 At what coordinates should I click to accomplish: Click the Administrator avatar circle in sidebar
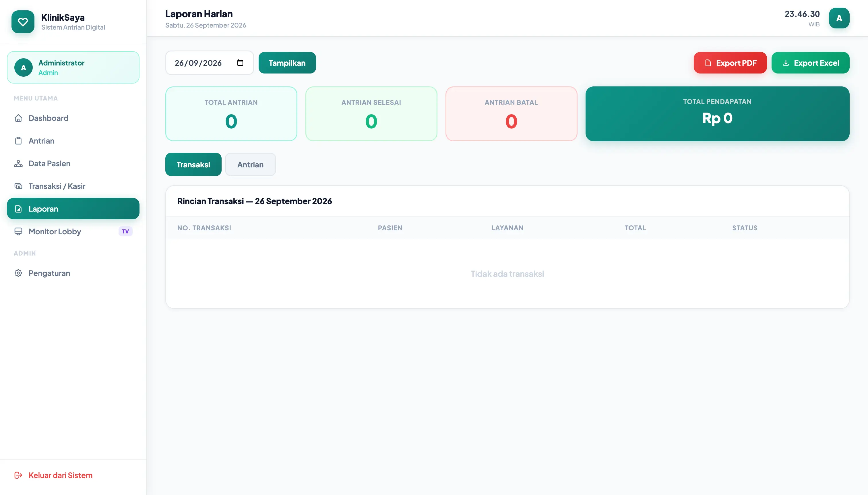tap(24, 68)
